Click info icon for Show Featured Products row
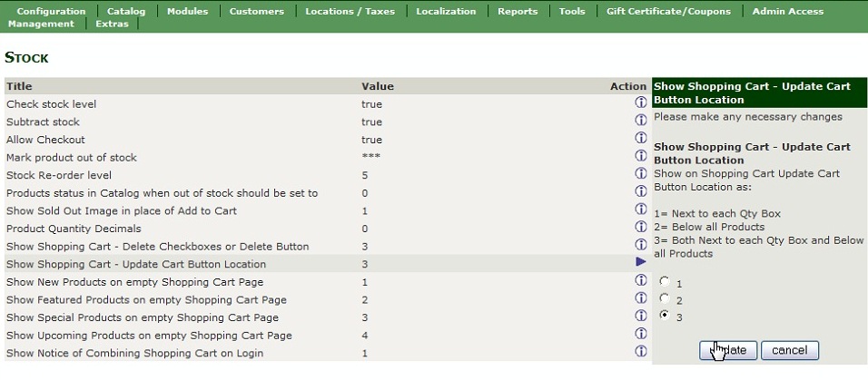The width and height of the screenshot is (868, 380). point(640,297)
